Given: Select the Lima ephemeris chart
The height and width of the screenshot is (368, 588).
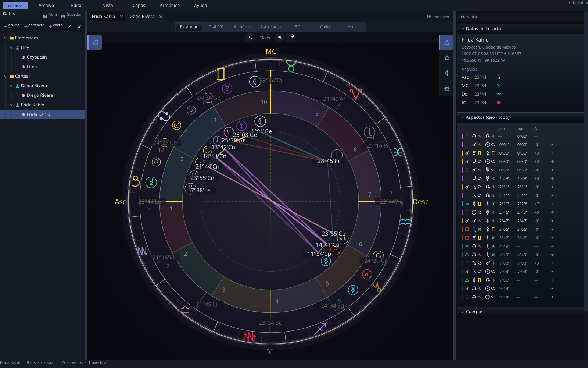Looking at the screenshot, I should pos(32,67).
